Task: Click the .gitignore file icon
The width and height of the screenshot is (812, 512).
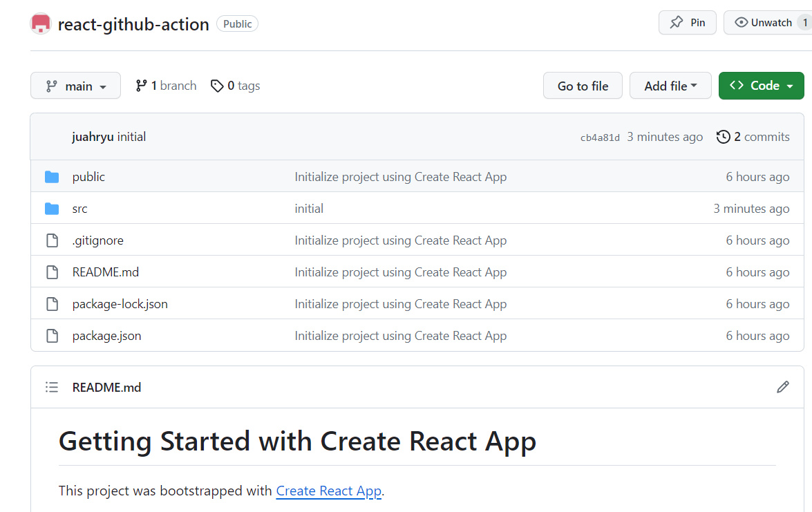Action: (x=52, y=240)
